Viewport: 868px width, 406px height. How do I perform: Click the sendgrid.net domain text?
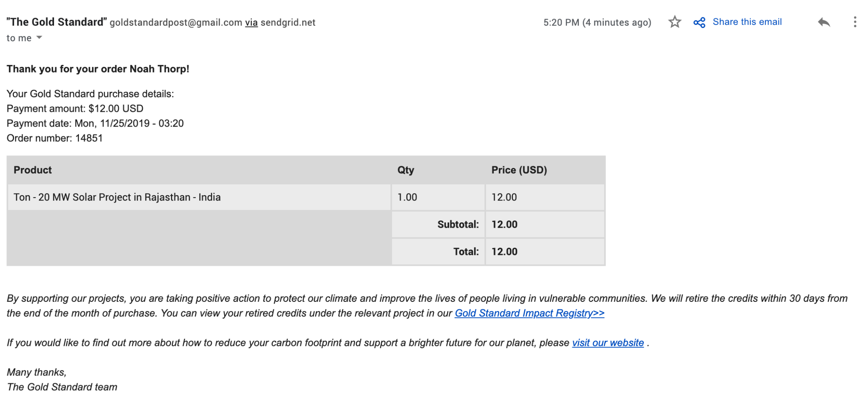(288, 22)
